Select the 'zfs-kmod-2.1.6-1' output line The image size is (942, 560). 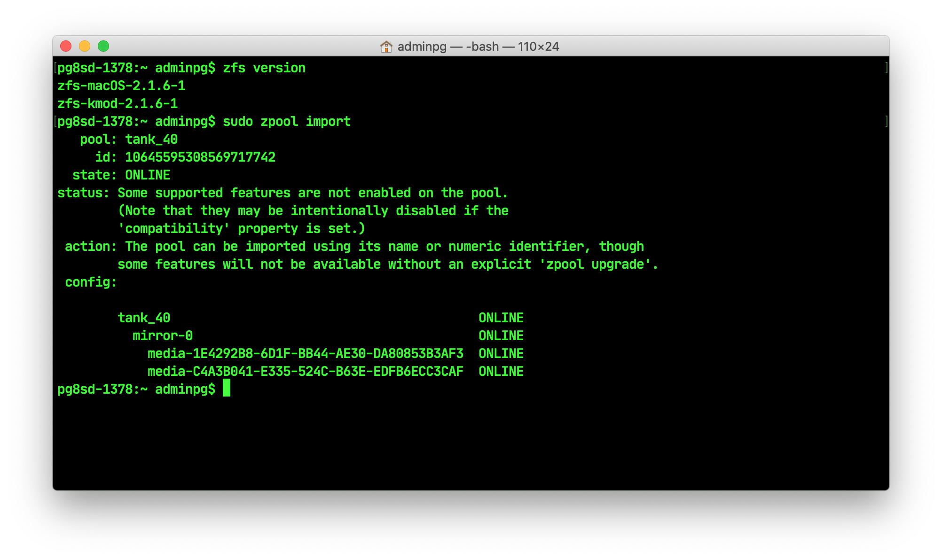point(118,104)
